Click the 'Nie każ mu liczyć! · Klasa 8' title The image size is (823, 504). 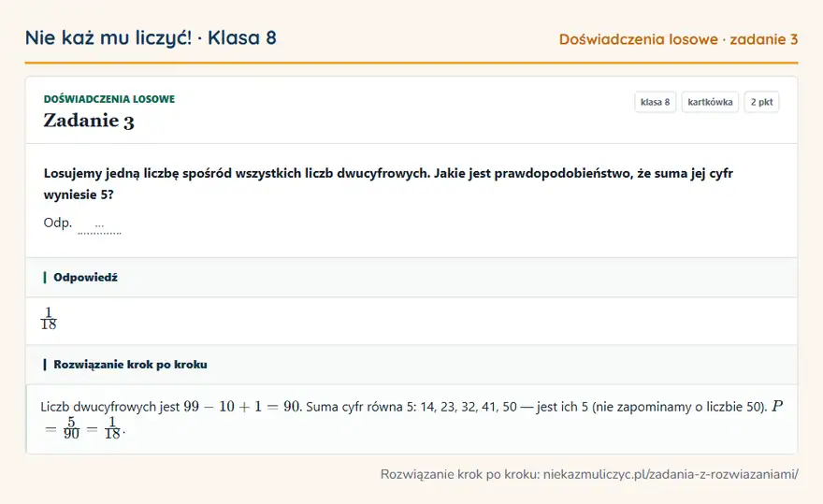(x=151, y=37)
